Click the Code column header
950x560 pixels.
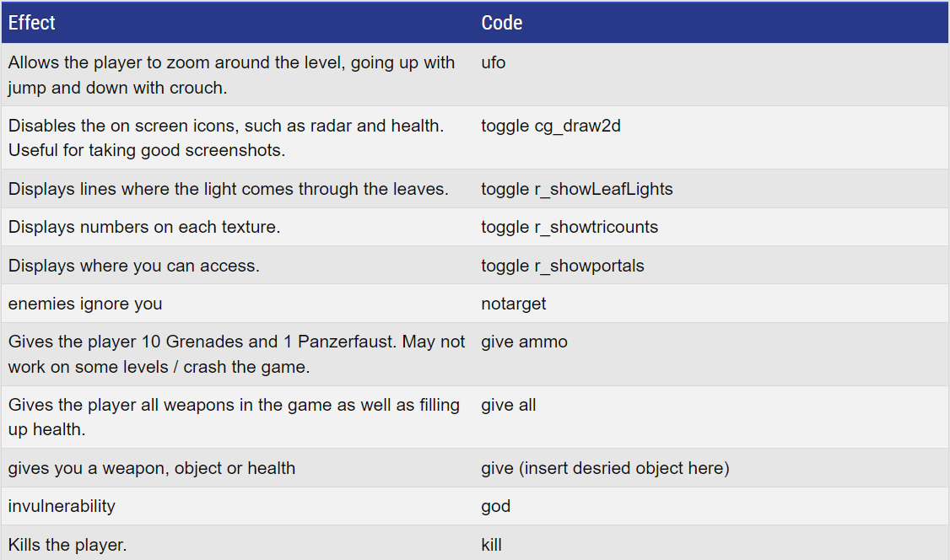click(502, 23)
